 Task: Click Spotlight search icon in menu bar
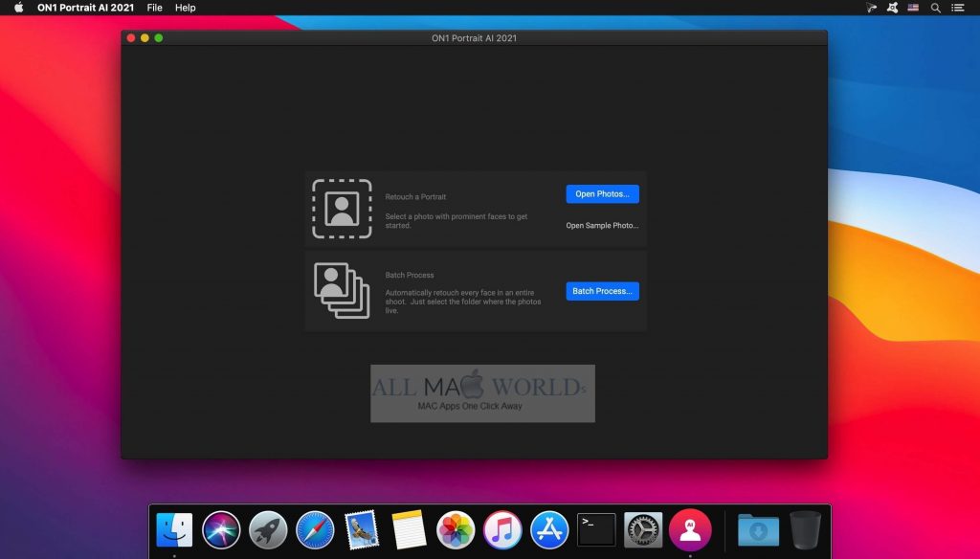(x=936, y=8)
